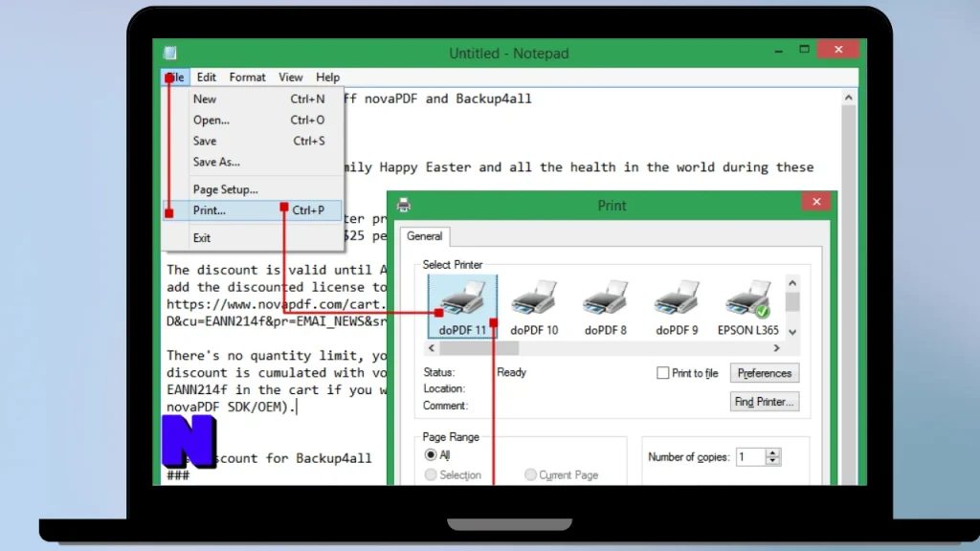980x551 pixels.
Task: Choose the doPDF 8 printer
Action: (605, 307)
